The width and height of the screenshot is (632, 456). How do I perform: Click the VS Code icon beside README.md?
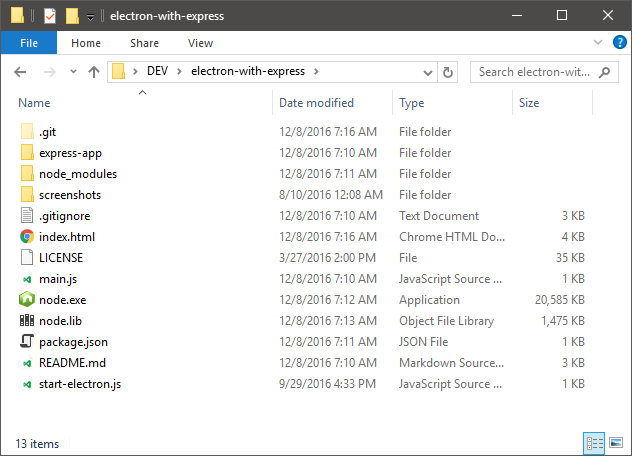tap(27, 363)
